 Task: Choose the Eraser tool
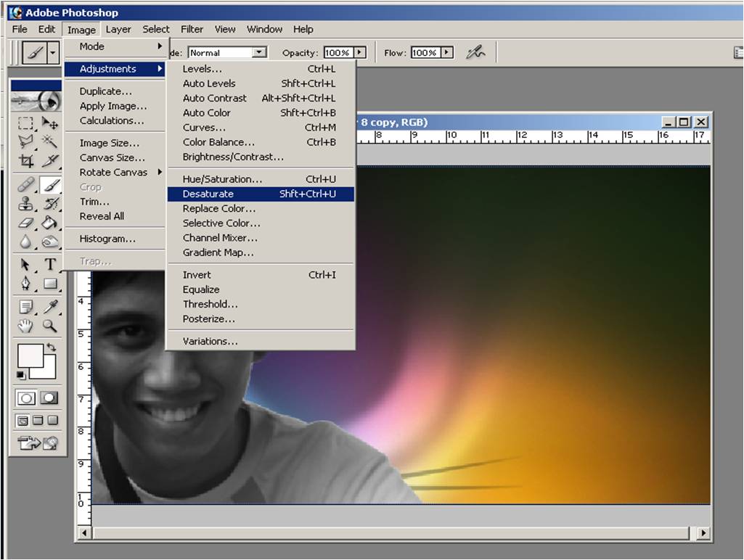coord(26,223)
